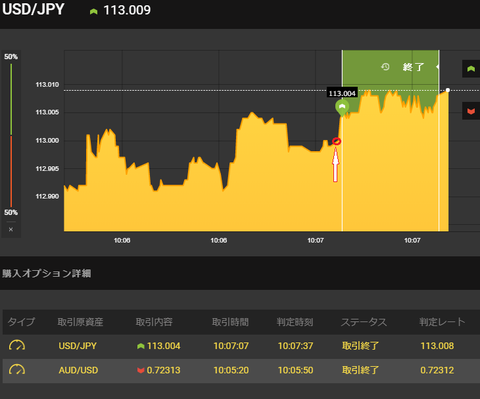Click the 判定時刻 column header
Image resolution: width=480 pixels, height=399 pixels.
(295, 322)
